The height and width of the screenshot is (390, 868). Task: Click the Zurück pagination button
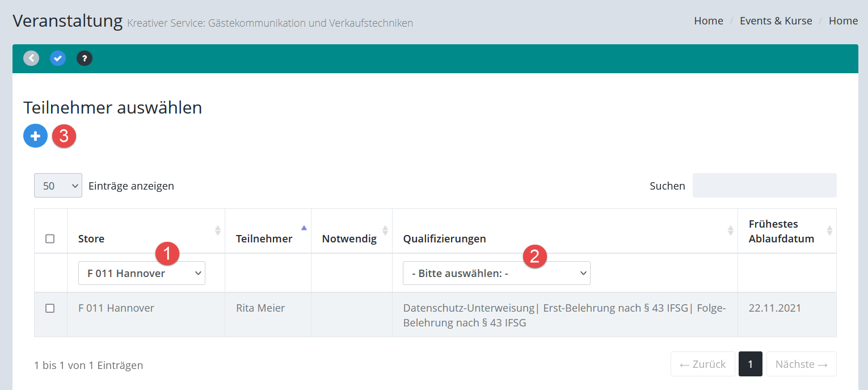(702, 364)
